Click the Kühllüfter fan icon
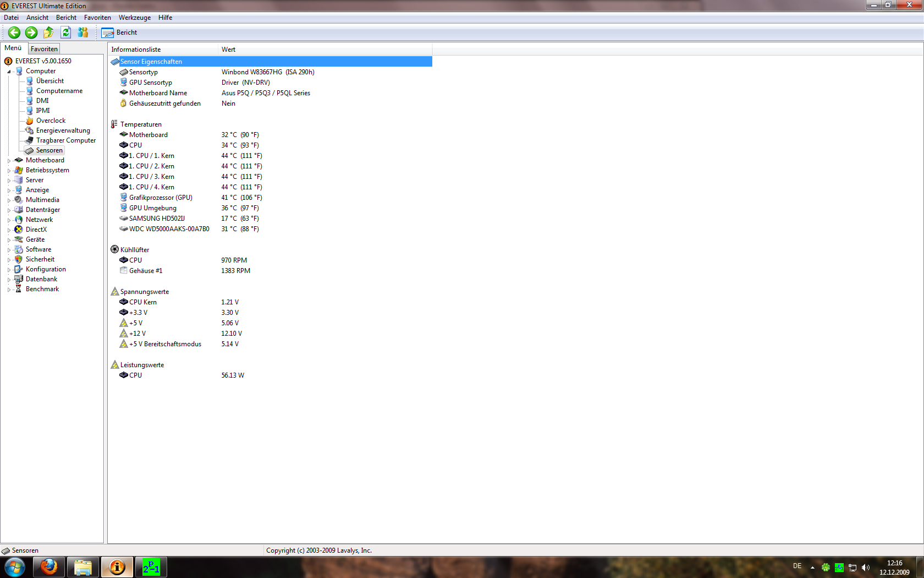The height and width of the screenshot is (578, 924). tap(114, 249)
